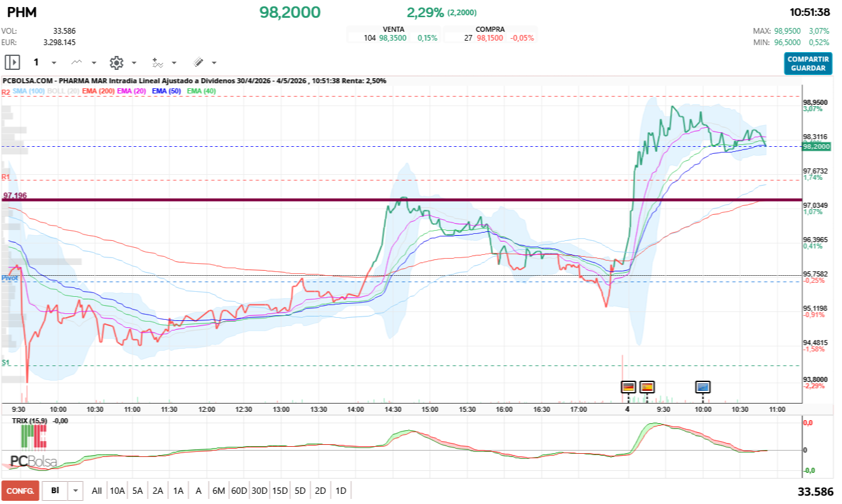Switch to the 60D range
The width and height of the screenshot is (842, 504).
click(239, 491)
